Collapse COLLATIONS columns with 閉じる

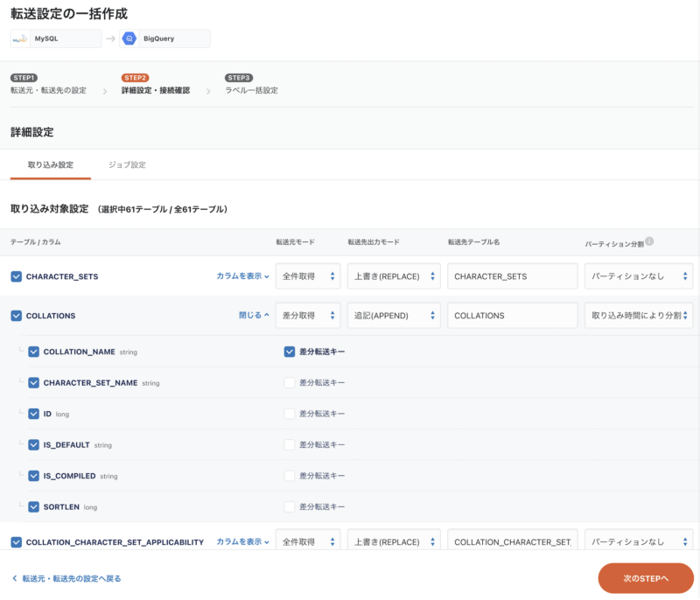click(x=254, y=316)
